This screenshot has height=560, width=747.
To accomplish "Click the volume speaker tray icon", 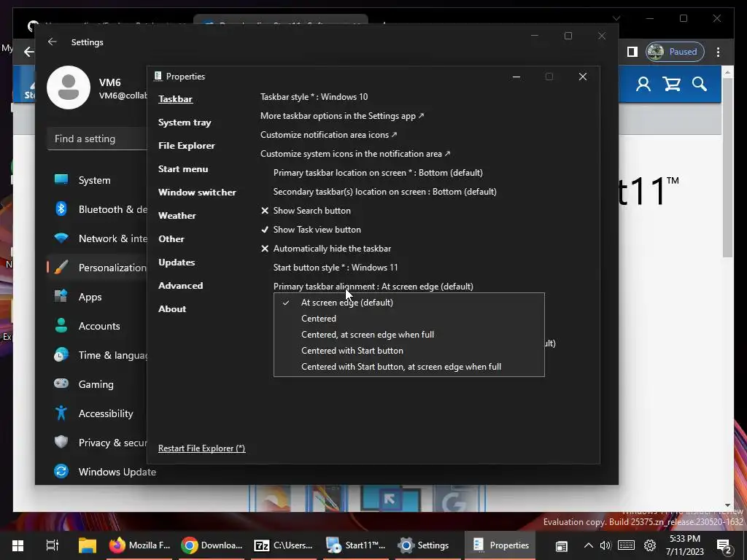I will (x=605, y=545).
